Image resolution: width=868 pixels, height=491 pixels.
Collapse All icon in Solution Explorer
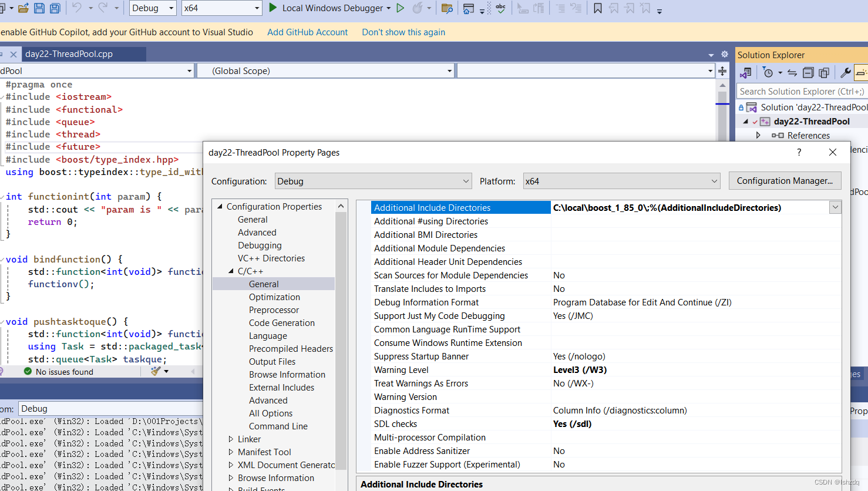point(808,73)
